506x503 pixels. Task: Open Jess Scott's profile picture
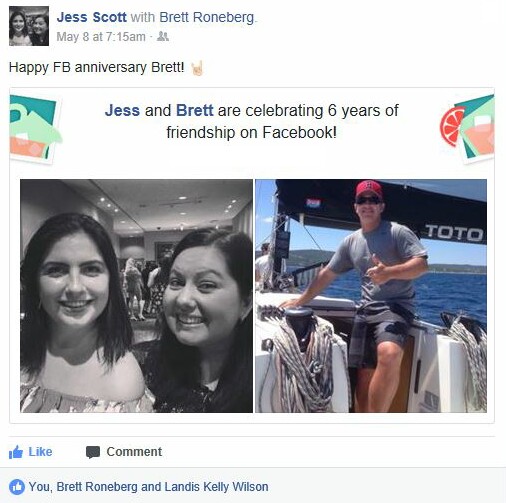(29, 26)
